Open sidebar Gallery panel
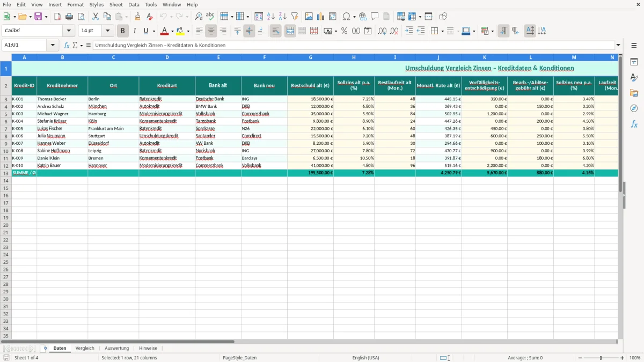 pos(634,93)
